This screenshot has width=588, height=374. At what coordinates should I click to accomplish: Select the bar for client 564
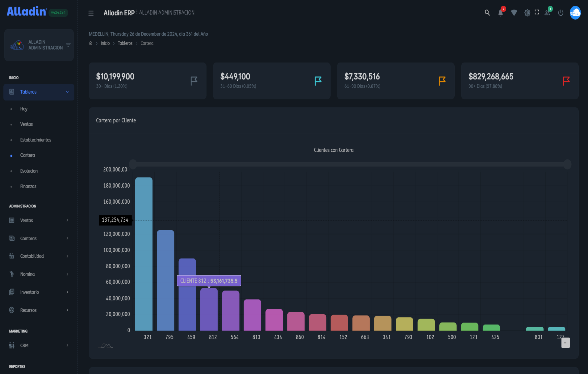click(231, 311)
